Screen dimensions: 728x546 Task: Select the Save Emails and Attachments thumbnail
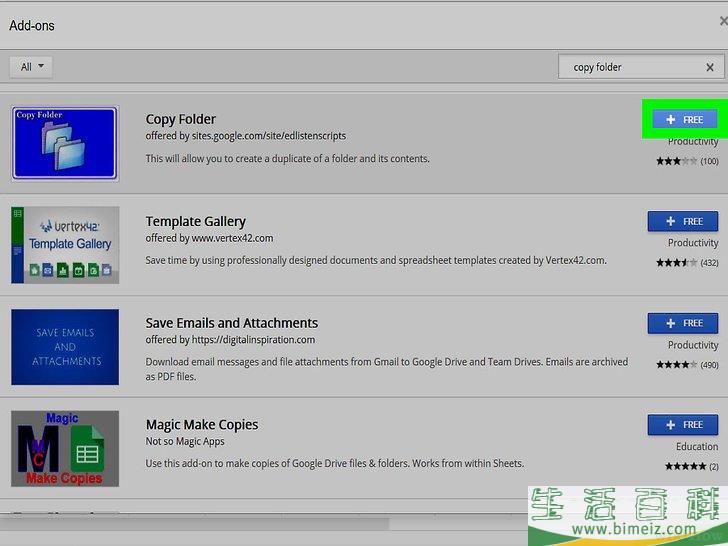65,347
